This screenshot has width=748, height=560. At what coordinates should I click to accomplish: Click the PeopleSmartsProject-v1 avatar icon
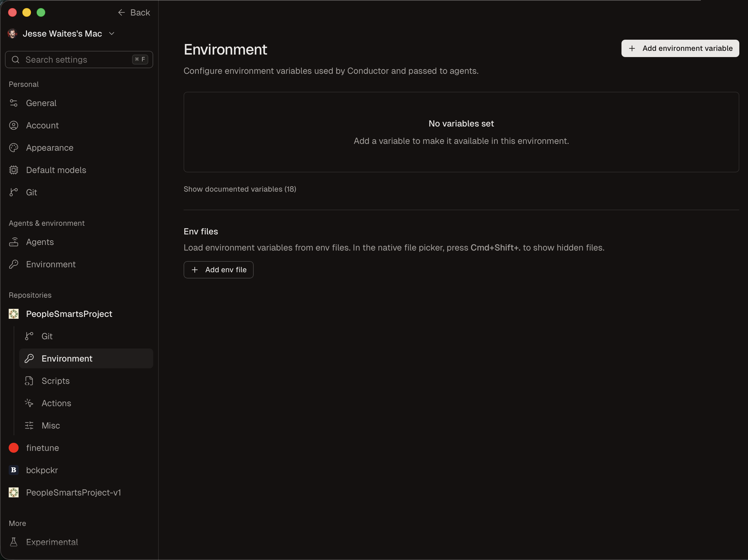pos(14,493)
